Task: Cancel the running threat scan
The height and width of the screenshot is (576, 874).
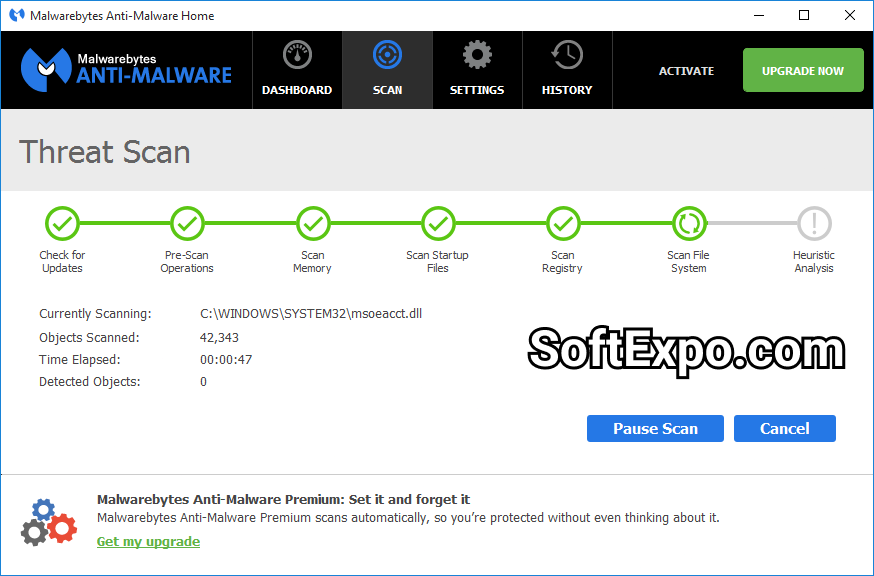Action: coord(784,428)
